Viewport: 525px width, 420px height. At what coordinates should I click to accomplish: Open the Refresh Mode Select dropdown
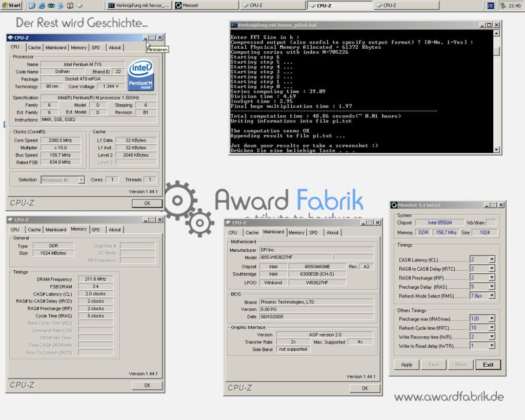pyautogui.click(x=492, y=296)
